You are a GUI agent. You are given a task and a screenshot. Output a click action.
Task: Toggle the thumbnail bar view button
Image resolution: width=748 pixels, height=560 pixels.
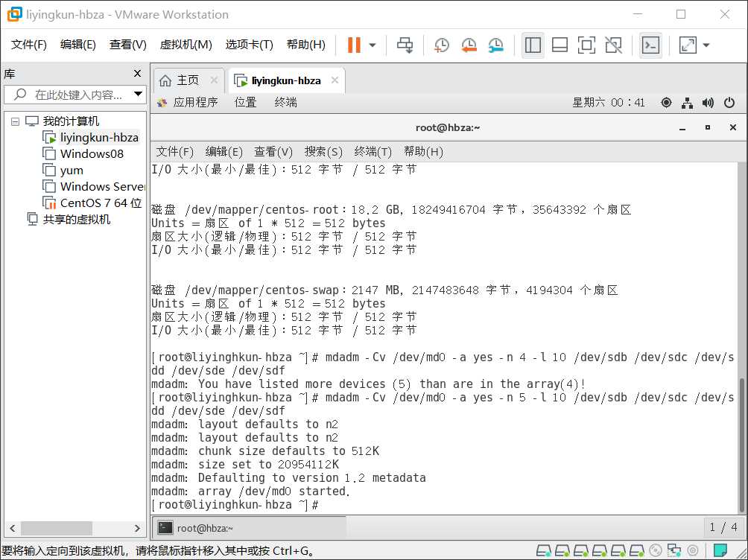click(560, 45)
